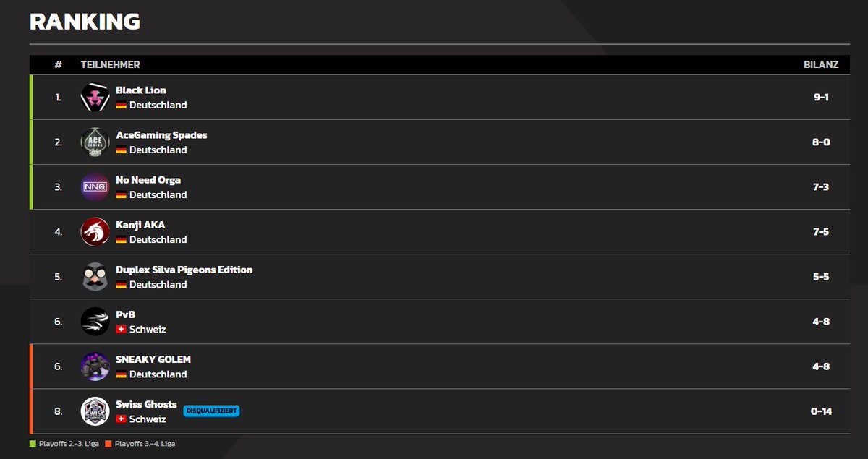The height and width of the screenshot is (459, 868).
Task: Click rank number 8.
Action: click(x=59, y=411)
